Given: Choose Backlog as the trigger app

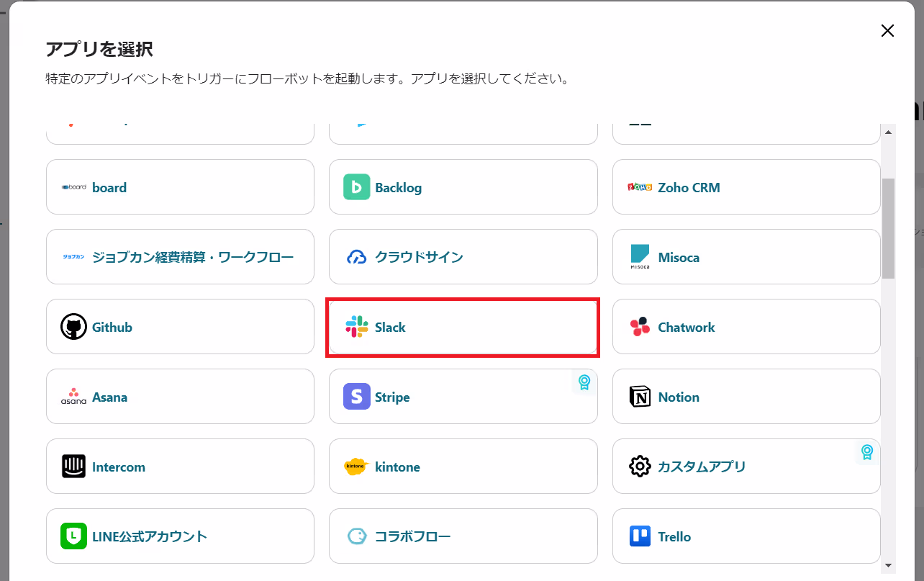Looking at the screenshot, I should (463, 187).
